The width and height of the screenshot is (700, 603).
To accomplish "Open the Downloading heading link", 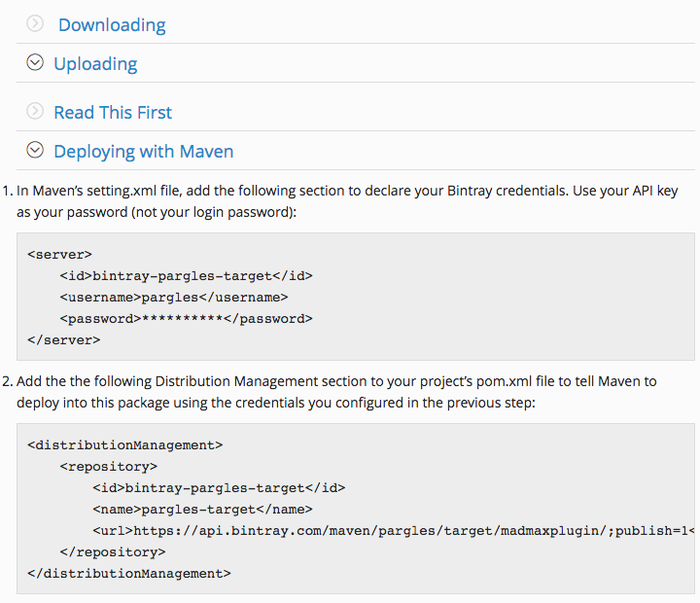I will pos(112,25).
